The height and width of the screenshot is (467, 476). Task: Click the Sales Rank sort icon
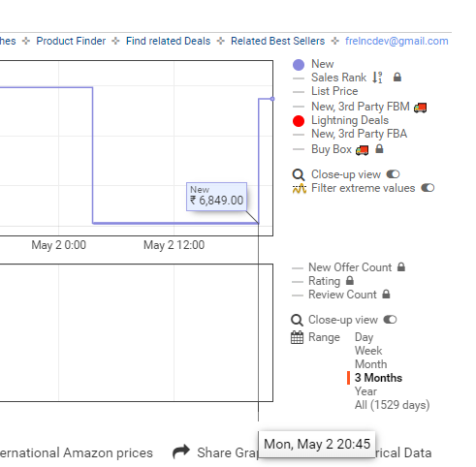(377, 78)
